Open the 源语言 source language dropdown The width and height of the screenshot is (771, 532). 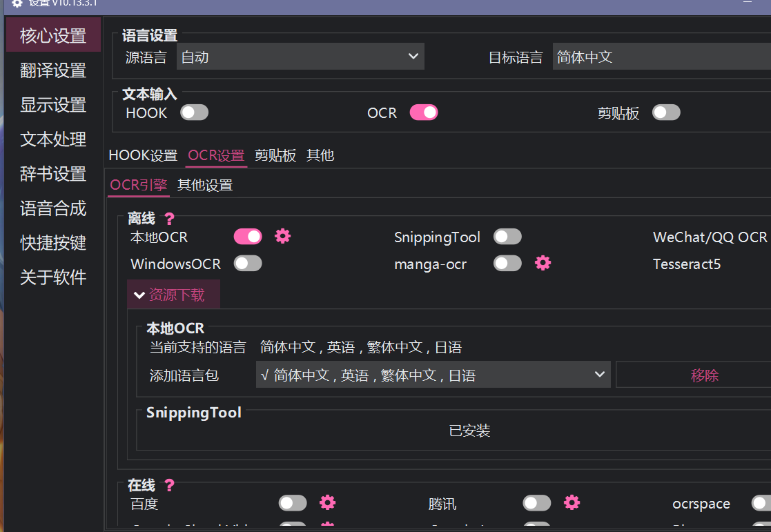(x=300, y=56)
